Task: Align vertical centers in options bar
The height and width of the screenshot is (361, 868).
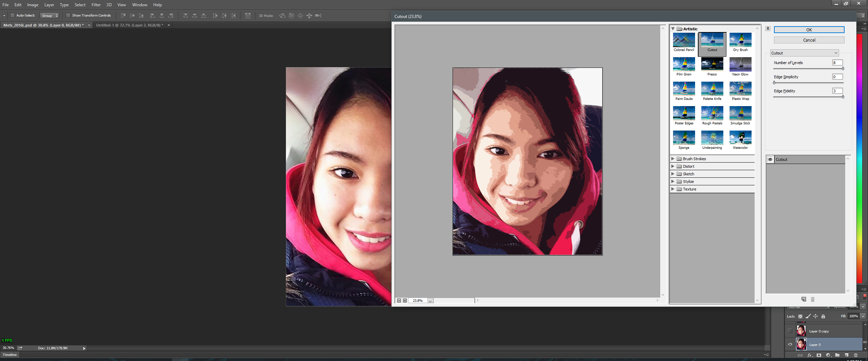Action: (132, 16)
